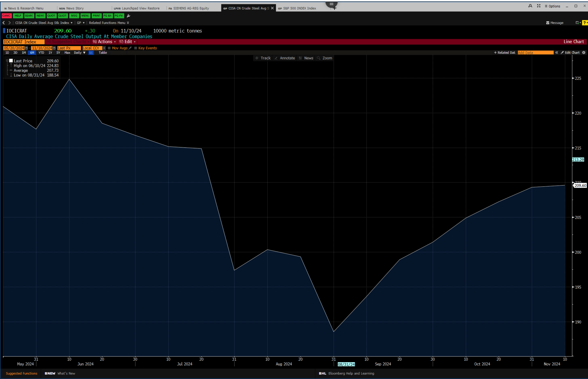Image resolution: width=588 pixels, height=379 pixels.
Task: Click the line chart view icon
Action: click(x=91, y=53)
